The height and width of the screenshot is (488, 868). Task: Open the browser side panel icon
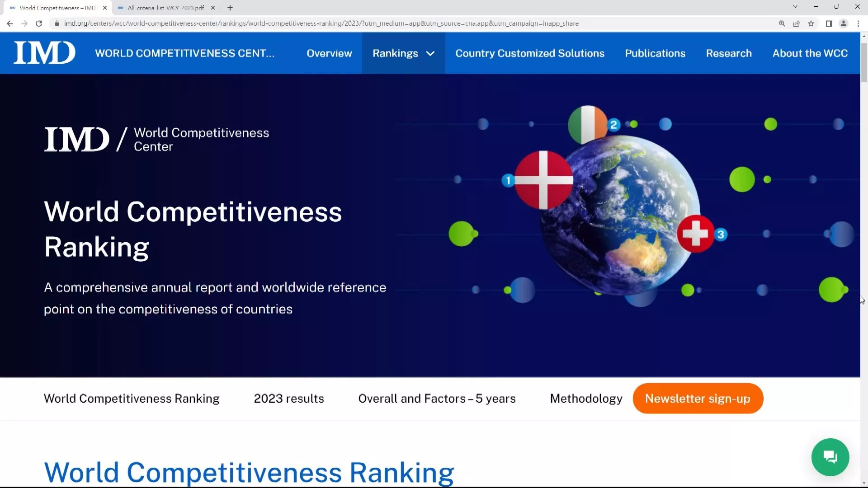pos(829,23)
